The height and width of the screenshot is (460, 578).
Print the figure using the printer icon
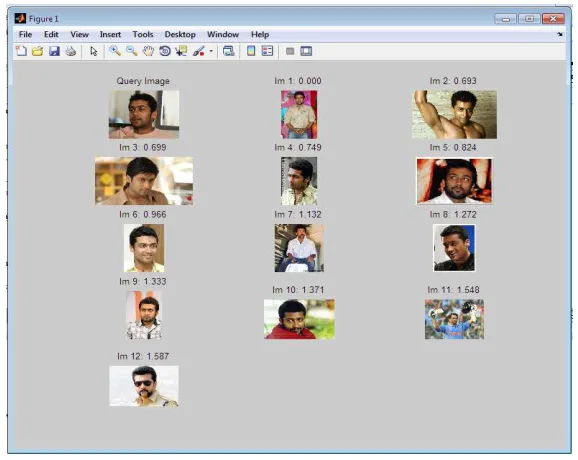point(71,51)
